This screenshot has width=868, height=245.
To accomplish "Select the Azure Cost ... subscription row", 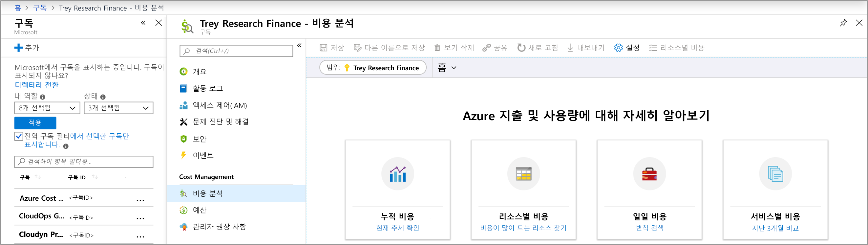I will (84, 198).
